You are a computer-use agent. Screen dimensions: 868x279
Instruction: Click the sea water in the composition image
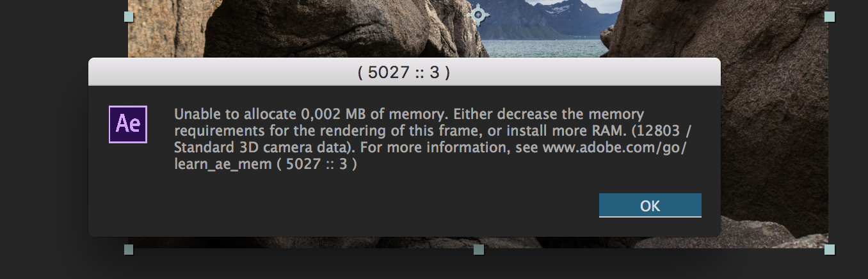click(x=544, y=47)
